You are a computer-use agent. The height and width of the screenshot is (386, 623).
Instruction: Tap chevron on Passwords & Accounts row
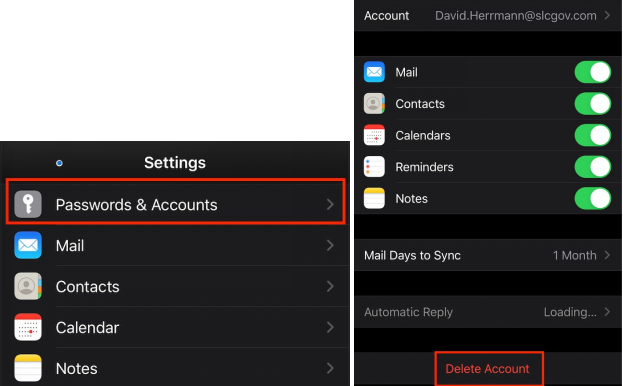(x=330, y=205)
